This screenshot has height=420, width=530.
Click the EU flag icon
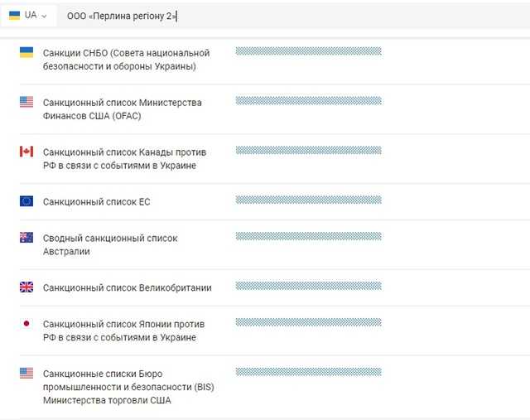pyautogui.click(x=26, y=201)
